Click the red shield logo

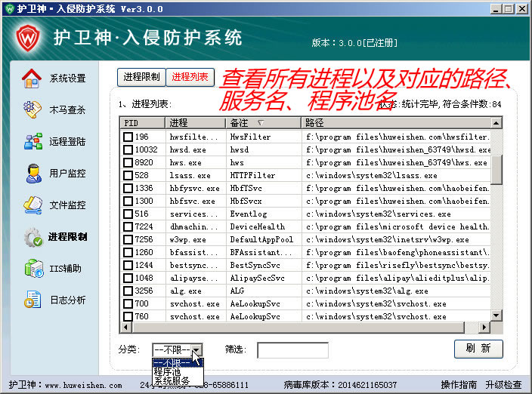[x=28, y=38]
